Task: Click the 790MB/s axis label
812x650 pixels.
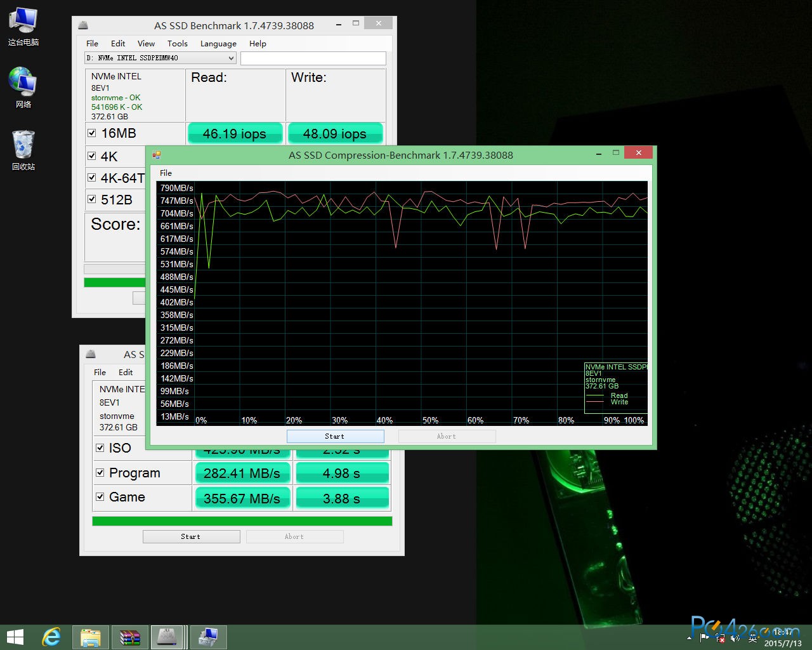Action: pos(176,188)
